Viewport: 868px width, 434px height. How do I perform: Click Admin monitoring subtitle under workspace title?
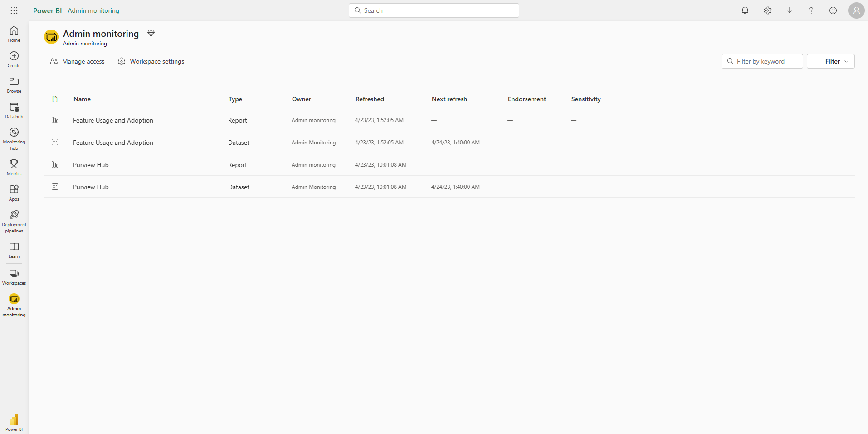click(x=85, y=44)
